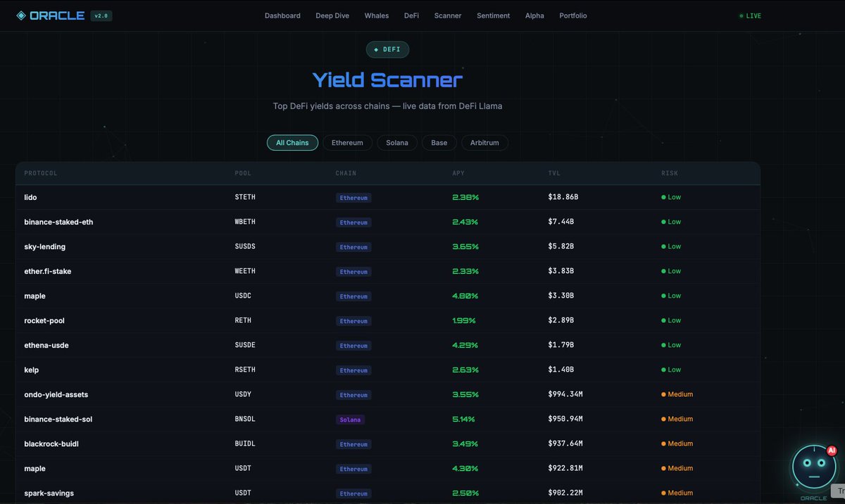Image resolution: width=845 pixels, height=504 pixels.
Task: Click the kelp protocol name
Action: point(32,370)
